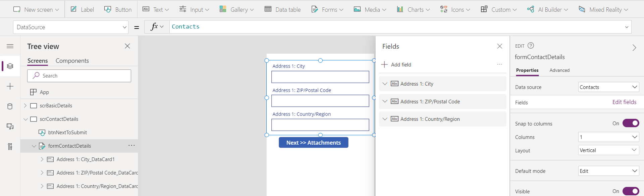Expand Address 1: City_DataCard1 node
The height and width of the screenshot is (196, 644).
42,159
